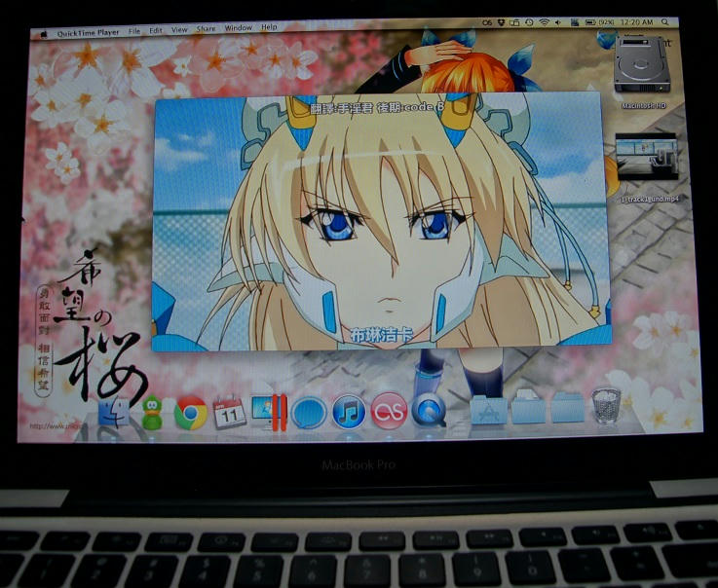This screenshot has height=588, width=718.
Task: Launch iTunes from the Dock
Action: tap(349, 412)
